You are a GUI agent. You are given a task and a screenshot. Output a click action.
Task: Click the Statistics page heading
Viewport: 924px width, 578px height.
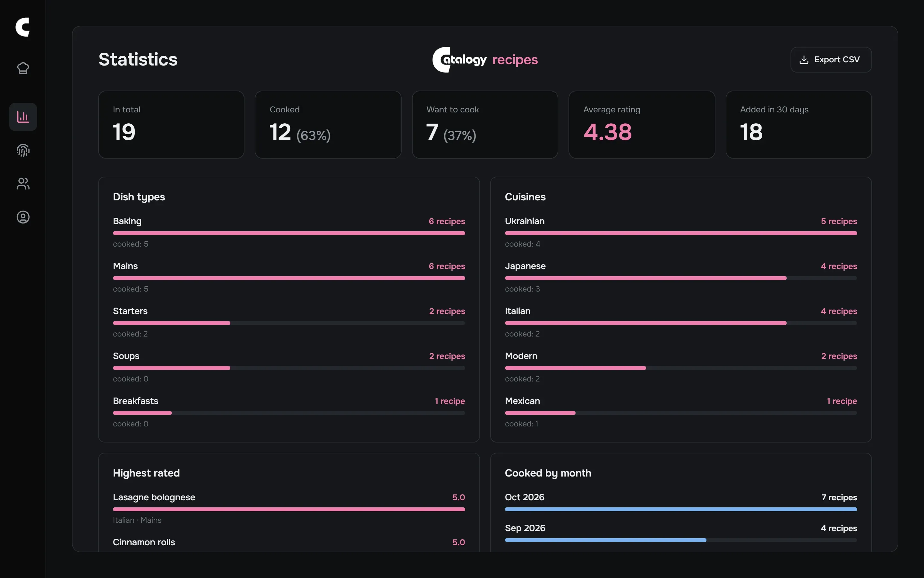138,60
